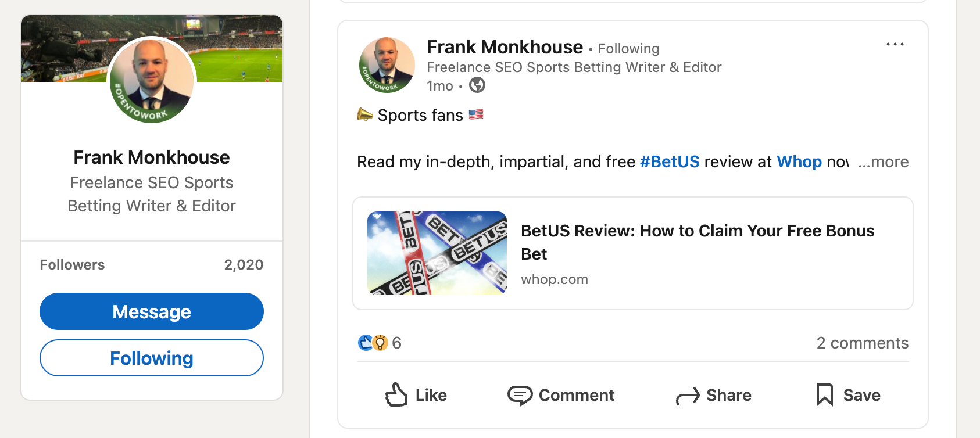Click the Share arrow icon
The image size is (980, 438).
(x=689, y=395)
